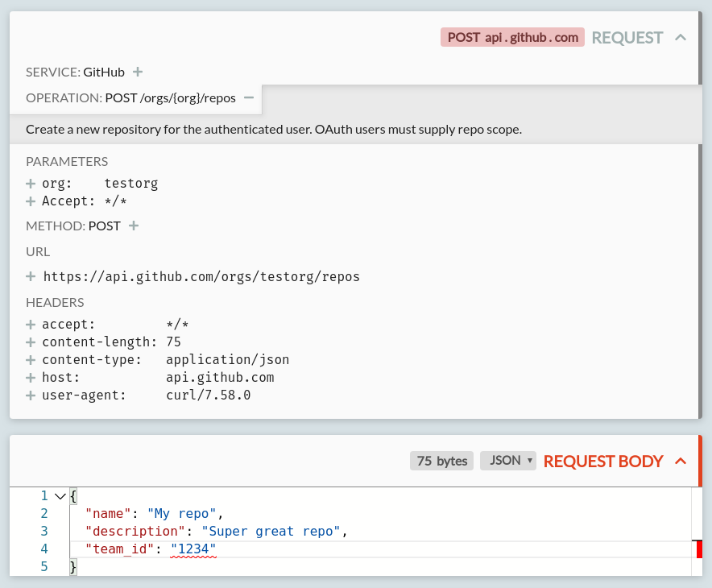Image resolution: width=712 pixels, height=588 pixels.
Task: Click the "1234" team_id value in editor
Action: (x=193, y=549)
